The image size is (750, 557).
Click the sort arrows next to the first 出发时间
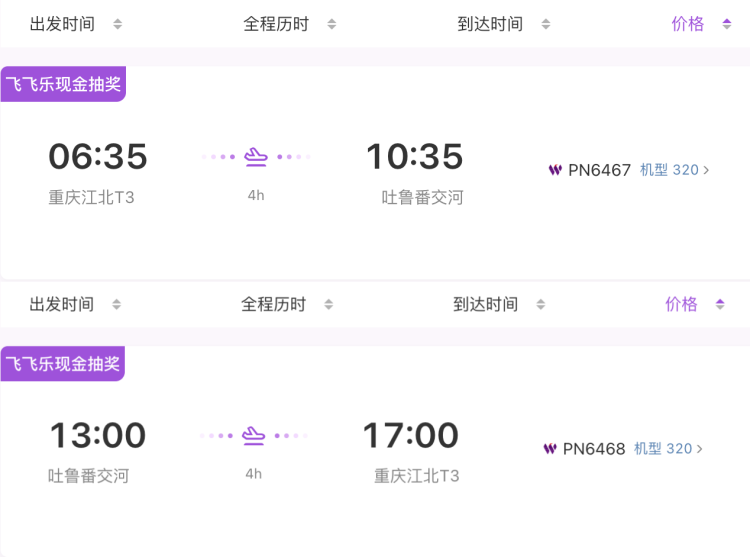(117, 24)
